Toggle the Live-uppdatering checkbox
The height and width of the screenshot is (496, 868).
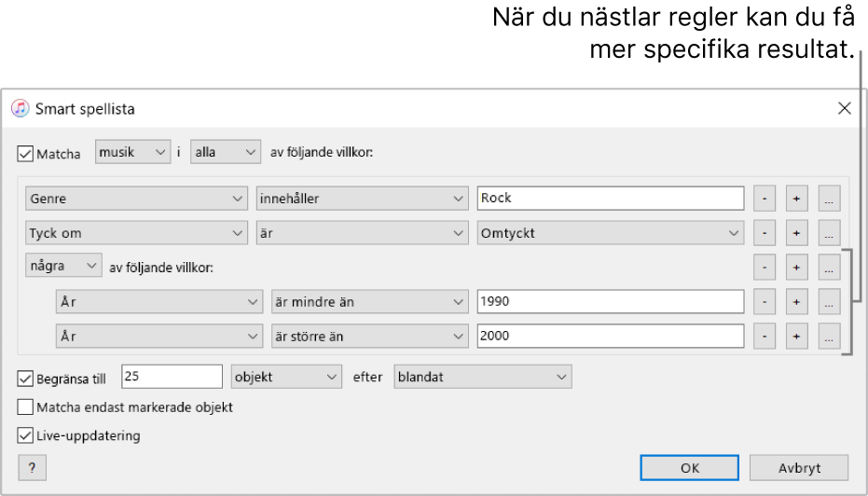25,435
